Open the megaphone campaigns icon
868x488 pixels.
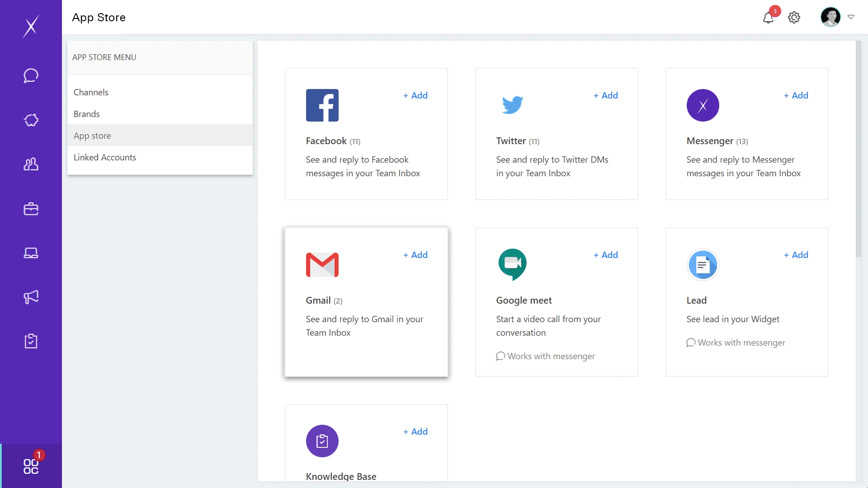[x=31, y=297]
